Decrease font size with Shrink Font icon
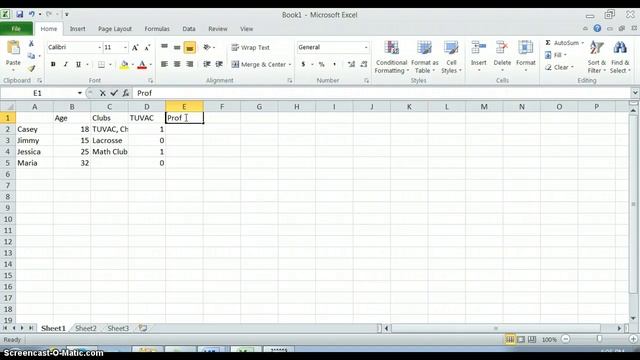 pos(147,47)
